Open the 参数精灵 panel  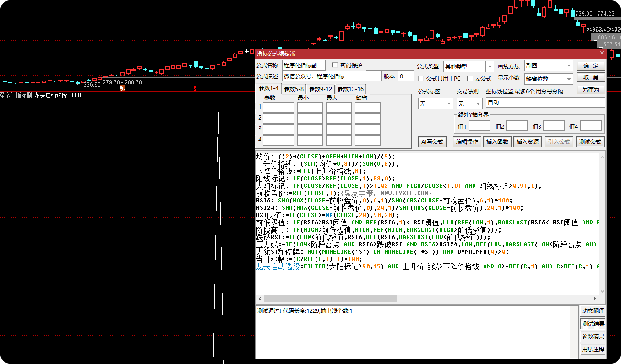click(x=593, y=337)
